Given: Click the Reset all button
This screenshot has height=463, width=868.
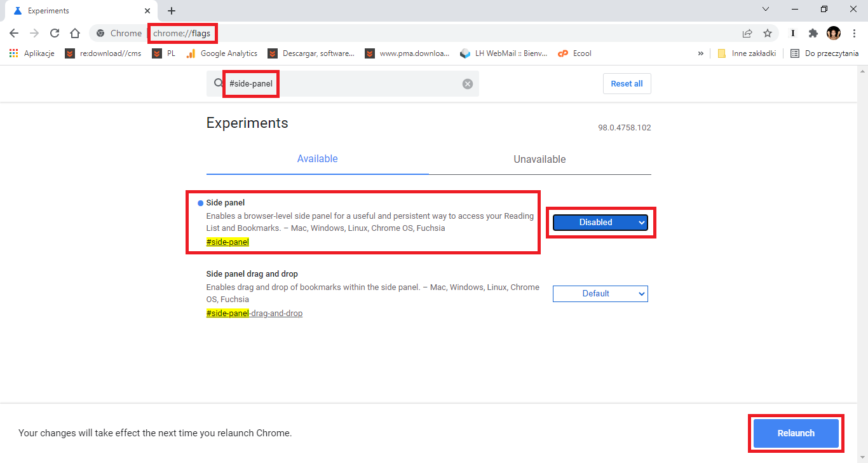Looking at the screenshot, I should 627,84.
